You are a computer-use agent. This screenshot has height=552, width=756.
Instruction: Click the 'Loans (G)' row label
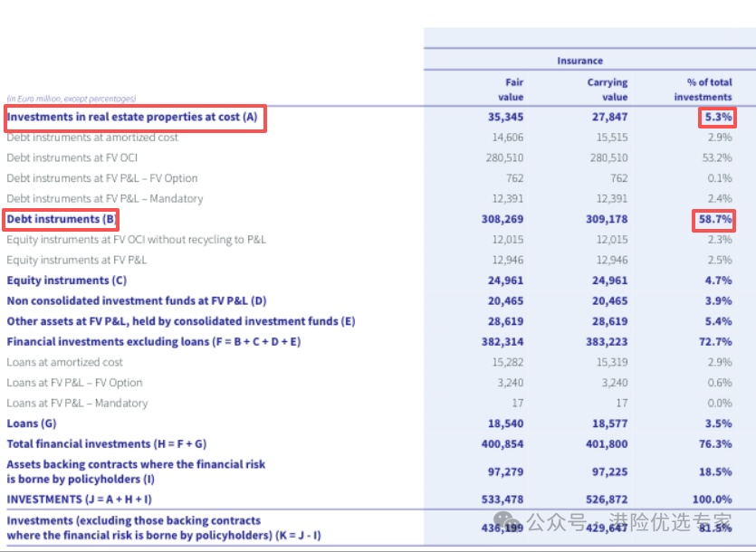(x=32, y=424)
